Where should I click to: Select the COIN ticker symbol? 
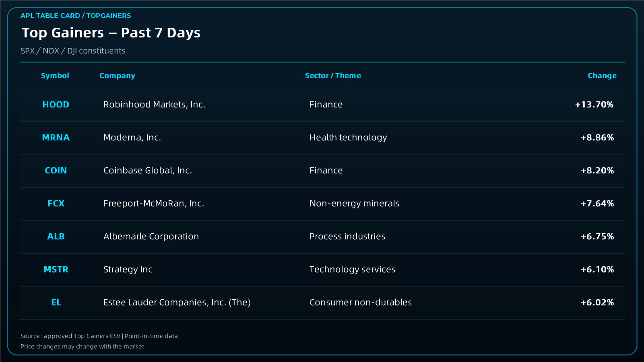click(56, 171)
